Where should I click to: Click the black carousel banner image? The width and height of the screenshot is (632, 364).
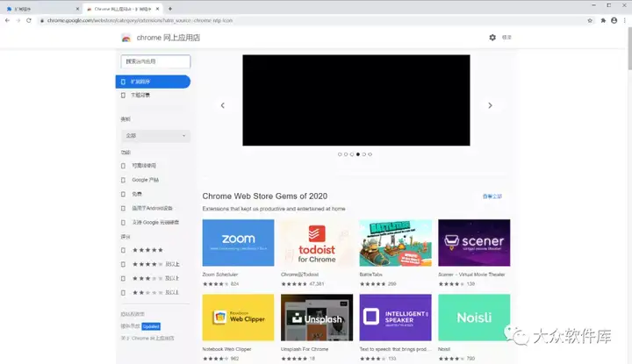click(356, 100)
